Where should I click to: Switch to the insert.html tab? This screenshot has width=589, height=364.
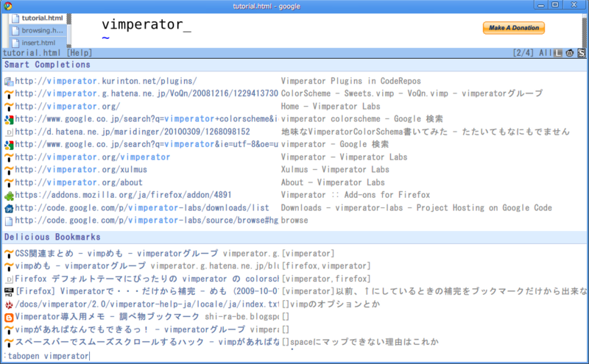coord(38,43)
